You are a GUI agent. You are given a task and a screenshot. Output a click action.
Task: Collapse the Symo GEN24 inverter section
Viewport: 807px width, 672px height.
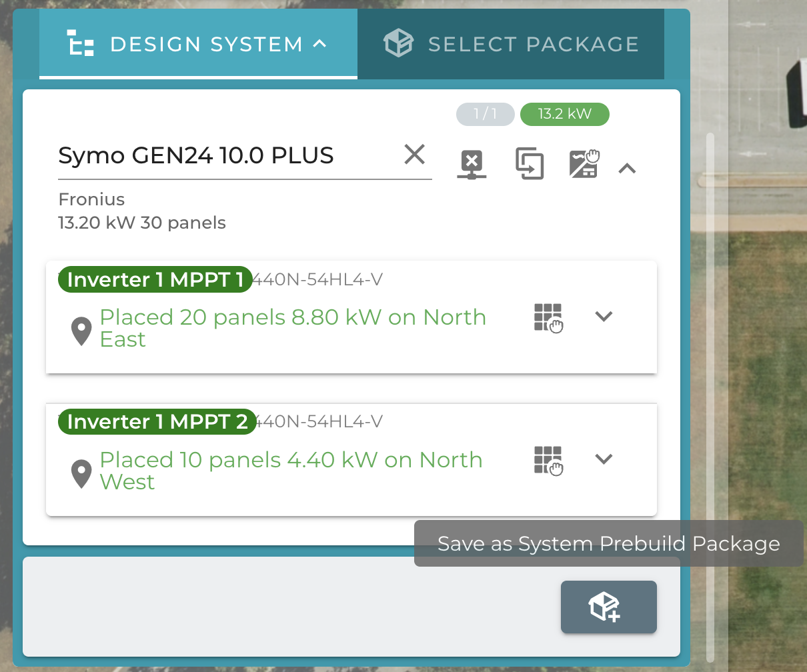pos(627,169)
